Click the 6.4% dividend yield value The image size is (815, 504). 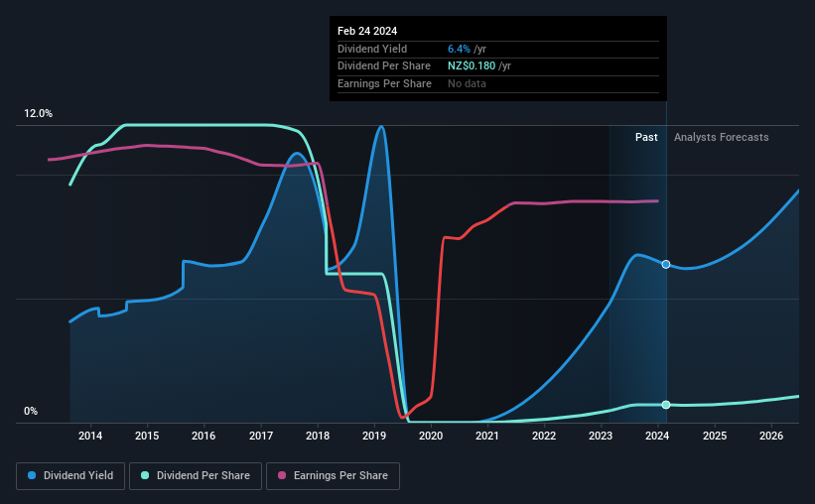point(459,49)
